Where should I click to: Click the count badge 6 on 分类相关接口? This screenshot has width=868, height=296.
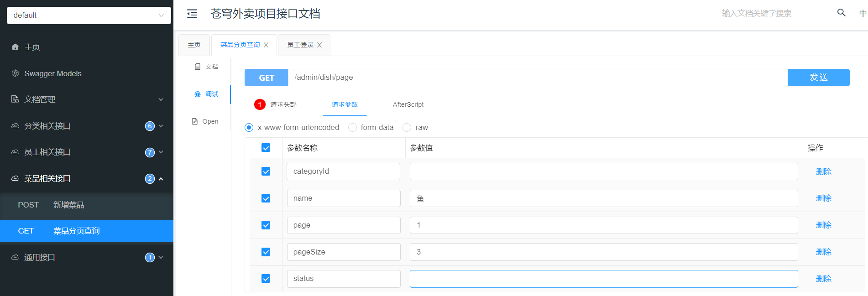(150, 126)
